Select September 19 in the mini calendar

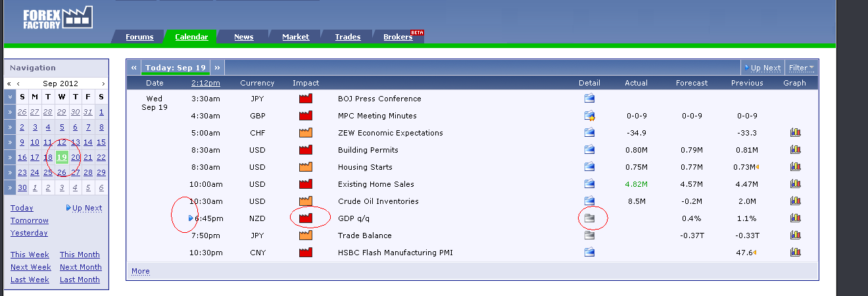pyautogui.click(x=62, y=157)
